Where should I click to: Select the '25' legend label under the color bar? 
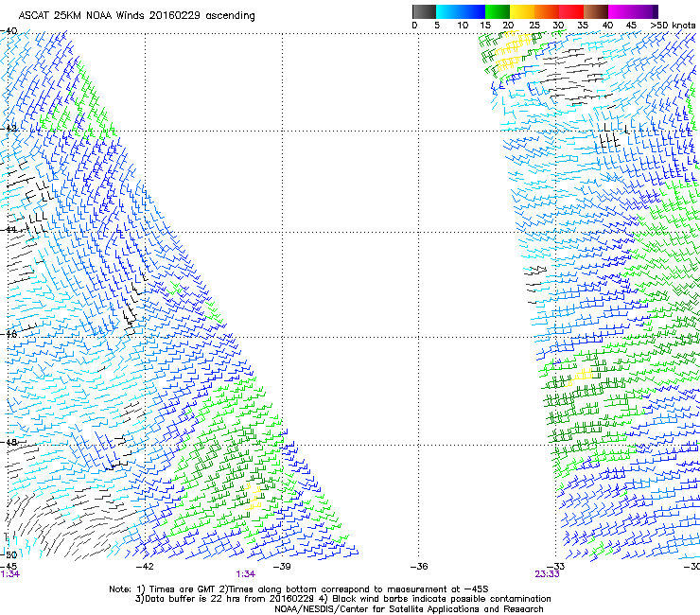(534, 26)
